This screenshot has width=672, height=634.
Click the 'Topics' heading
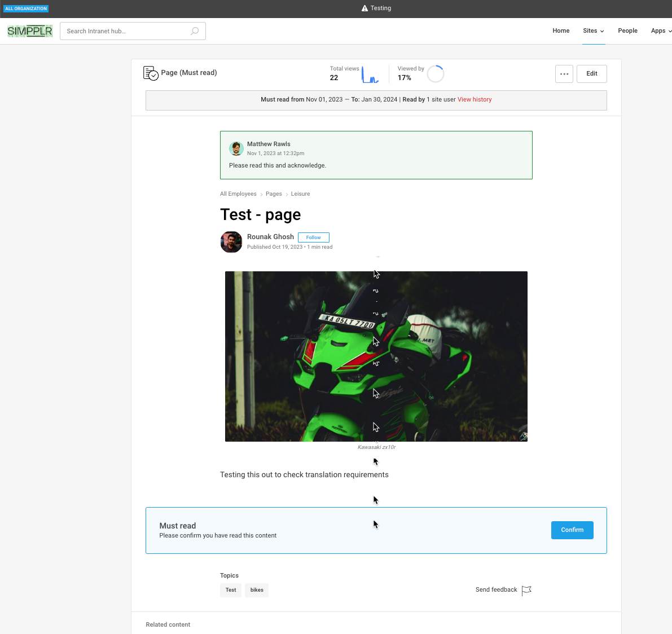[229, 576]
